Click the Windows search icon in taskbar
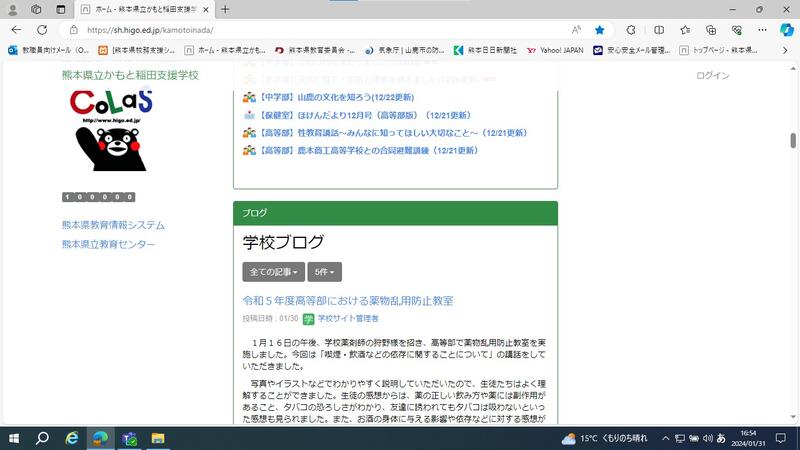 (x=43, y=438)
